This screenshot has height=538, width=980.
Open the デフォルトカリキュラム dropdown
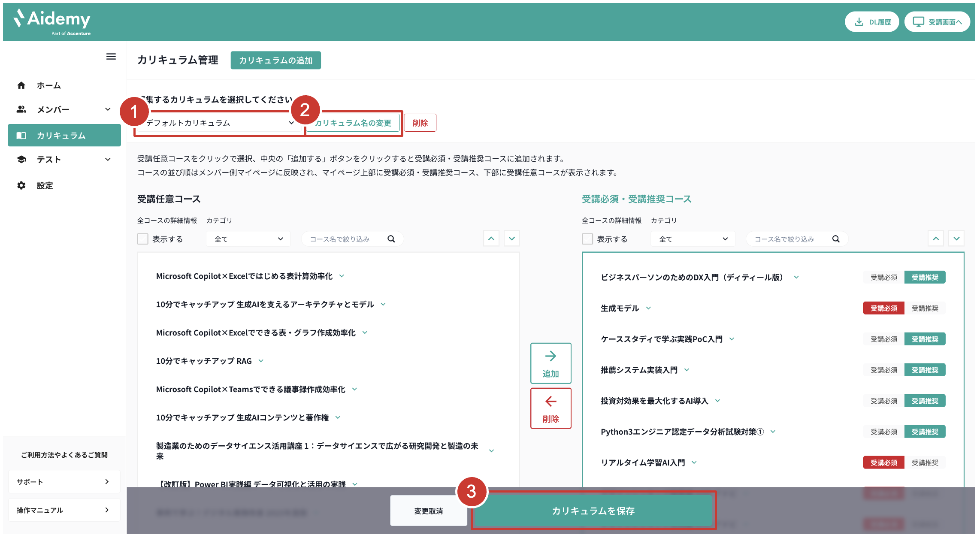click(220, 123)
